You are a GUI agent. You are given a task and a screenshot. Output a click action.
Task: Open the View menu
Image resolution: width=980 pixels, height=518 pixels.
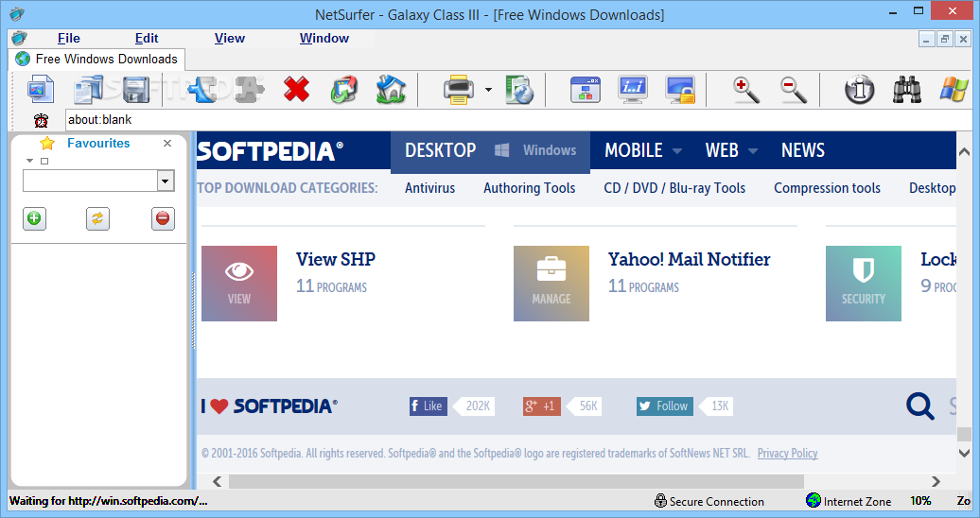(229, 38)
